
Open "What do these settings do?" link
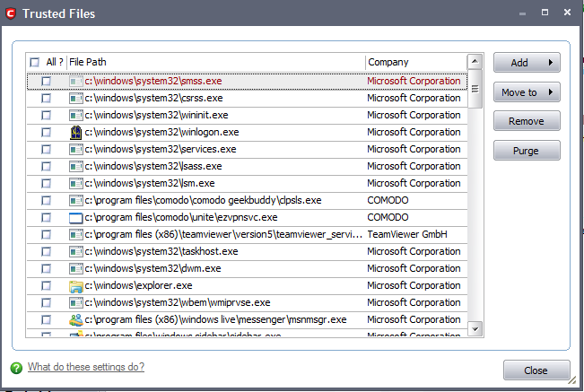click(x=85, y=367)
